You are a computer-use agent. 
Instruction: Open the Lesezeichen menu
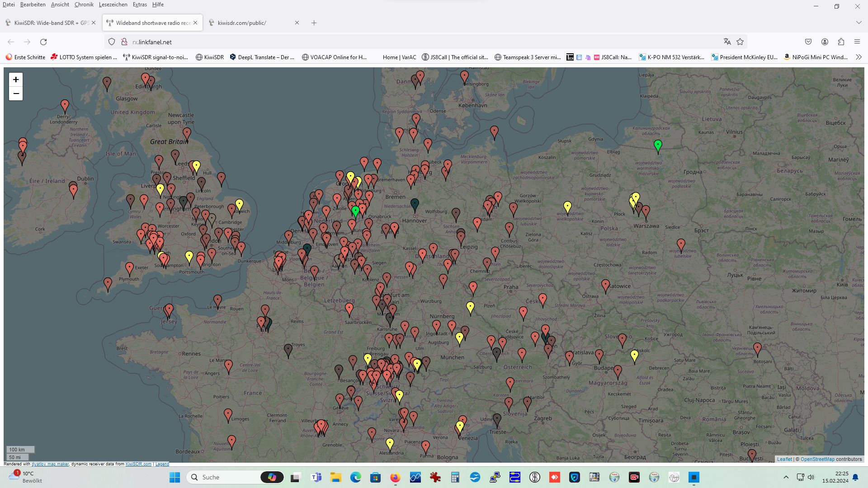(113, 5)
